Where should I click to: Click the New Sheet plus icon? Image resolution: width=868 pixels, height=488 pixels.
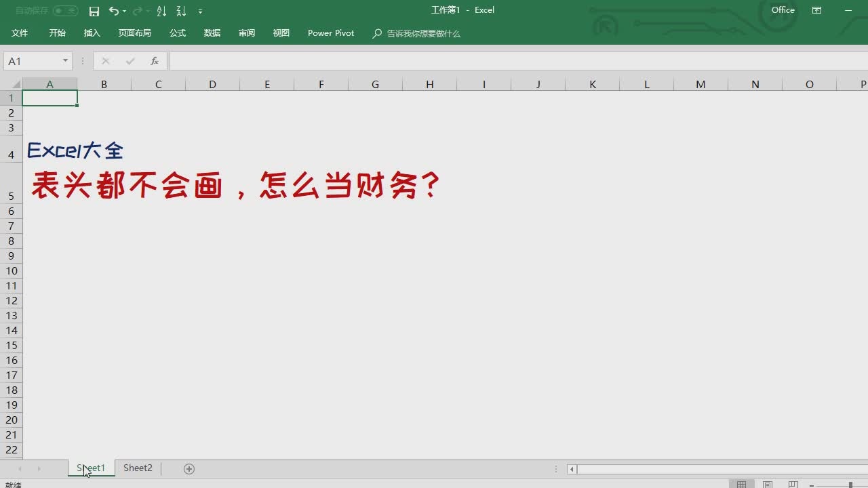(189, 468)
